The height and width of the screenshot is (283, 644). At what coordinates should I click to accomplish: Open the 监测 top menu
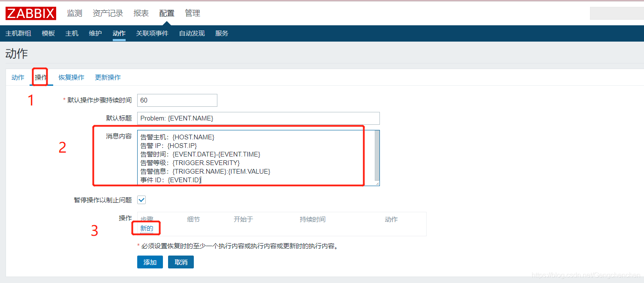75,13
